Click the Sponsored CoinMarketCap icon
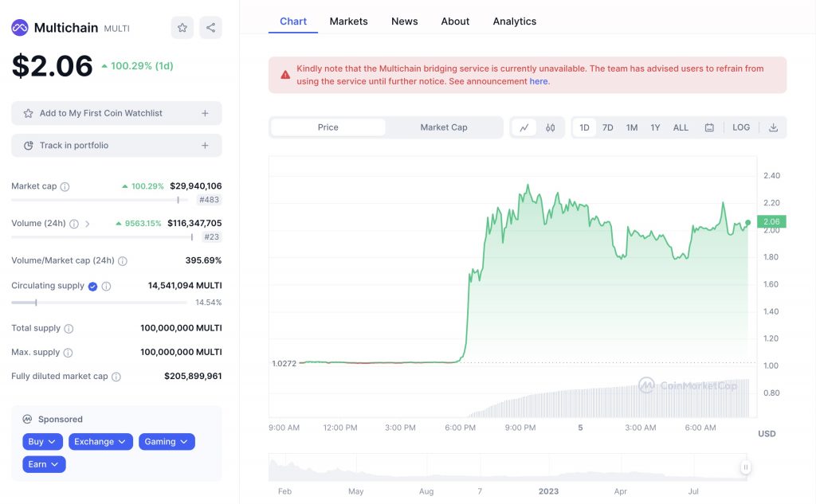Screen dimensions: 816x504 pyautogui.click(x=27, y=420)
